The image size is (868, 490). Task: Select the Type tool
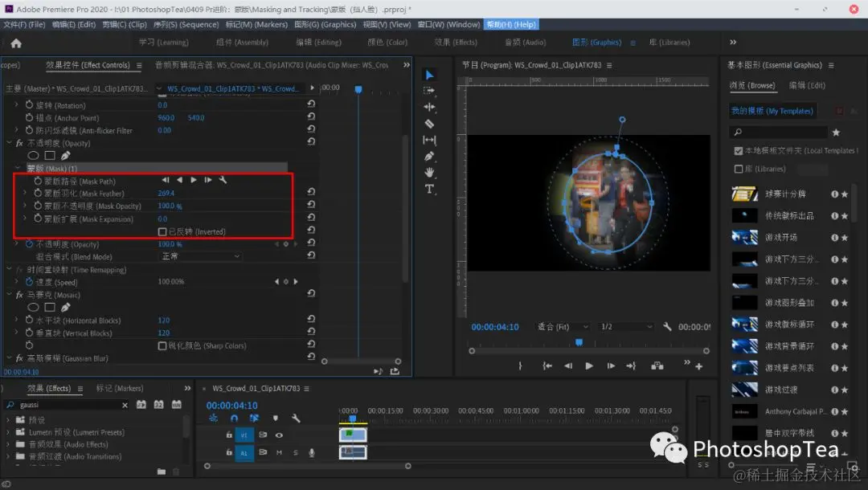pyautogui.click(x=429, y=189)
